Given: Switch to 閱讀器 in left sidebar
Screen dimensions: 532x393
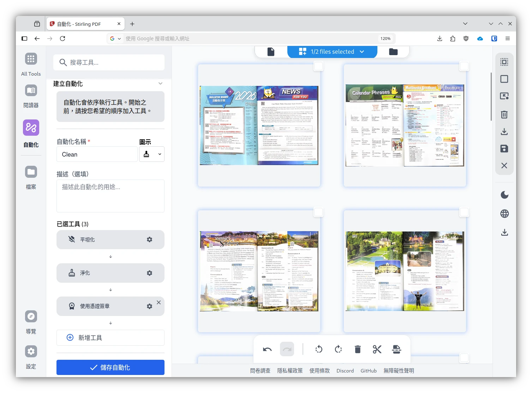Looking at the screenshot, I should (31, 96).
